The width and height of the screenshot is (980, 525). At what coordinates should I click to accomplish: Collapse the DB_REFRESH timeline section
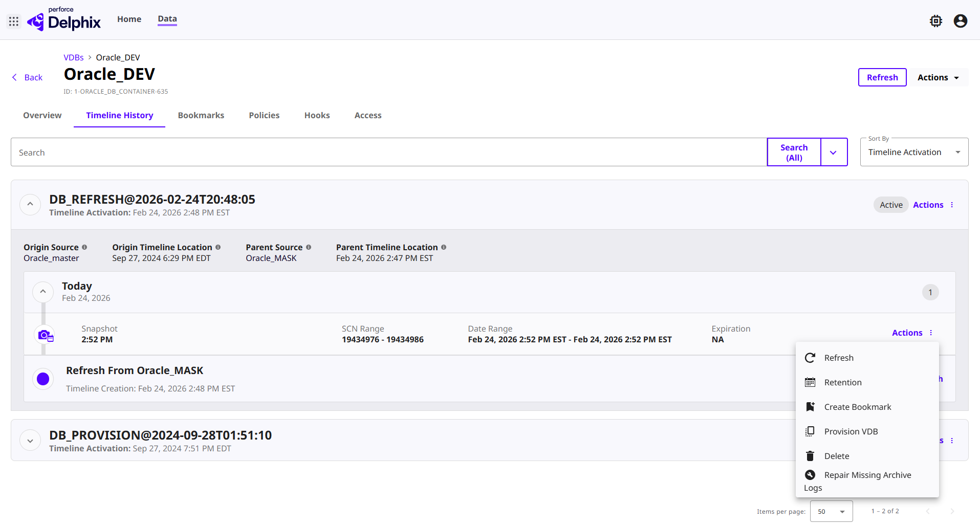pos(30,205)
